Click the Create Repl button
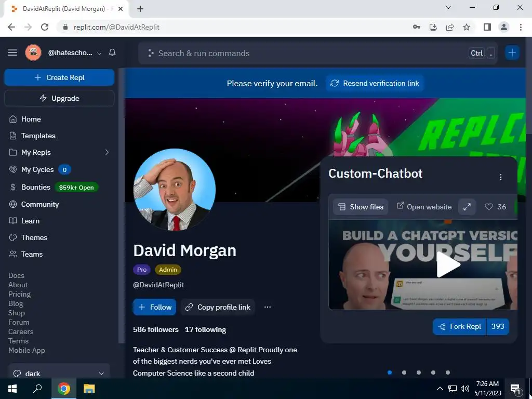The height and width of the screenshot is (399, 532). click(x=59, y=77)
